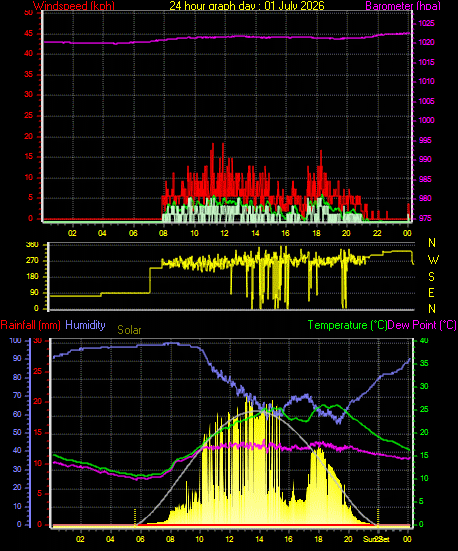
Task: Click the "980" barometer scale value
Action: [x=425, y=198]
